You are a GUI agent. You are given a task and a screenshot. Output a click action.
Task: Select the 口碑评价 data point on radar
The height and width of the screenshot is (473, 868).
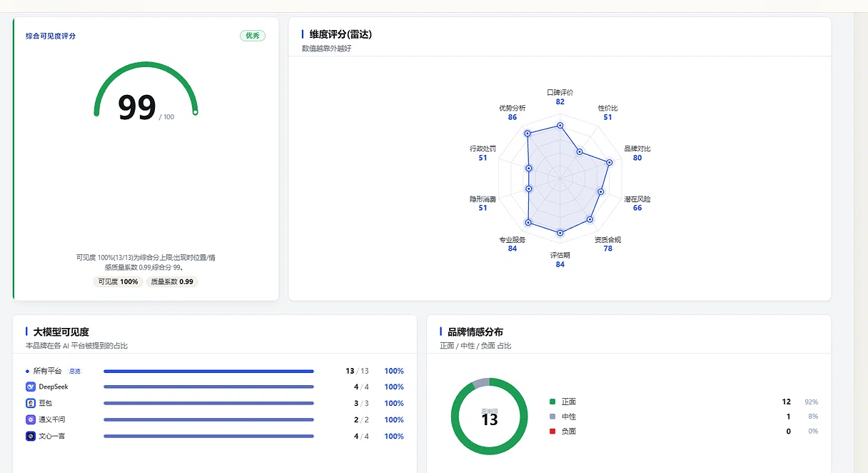(x=560, y=126)
